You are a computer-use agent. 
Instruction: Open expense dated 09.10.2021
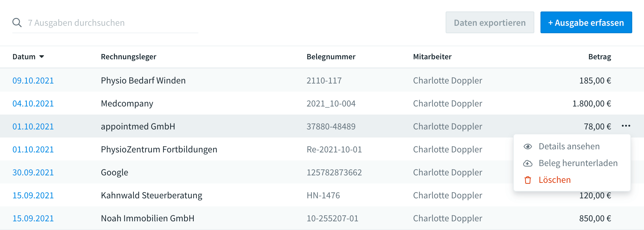(33, 81)
